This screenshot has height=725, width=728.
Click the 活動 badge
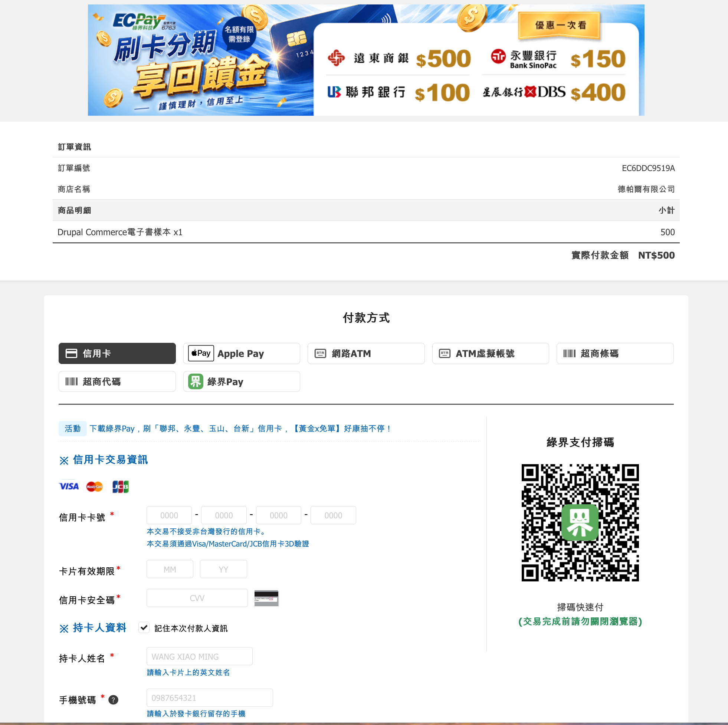(x=72, y=429)
